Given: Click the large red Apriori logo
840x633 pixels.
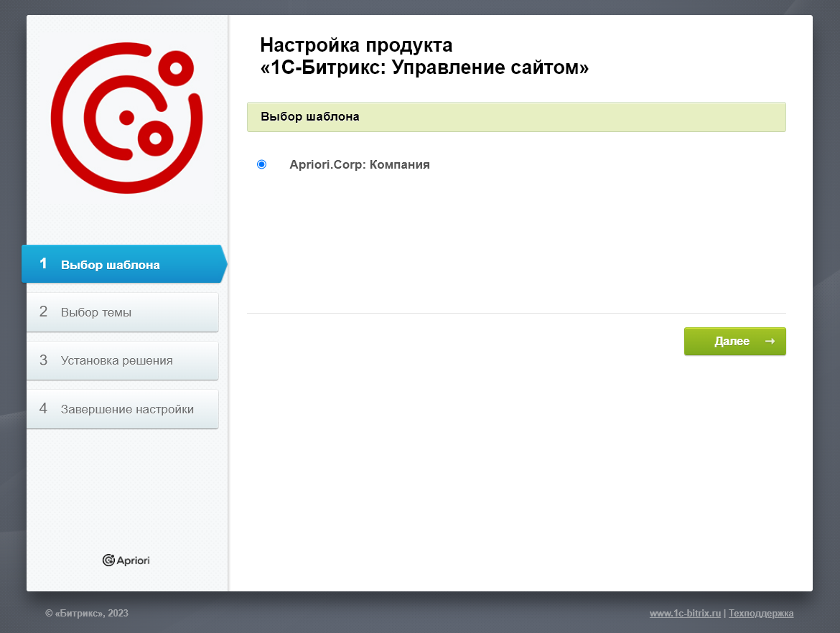Looking at the screenshot, I should coord(127,118).
